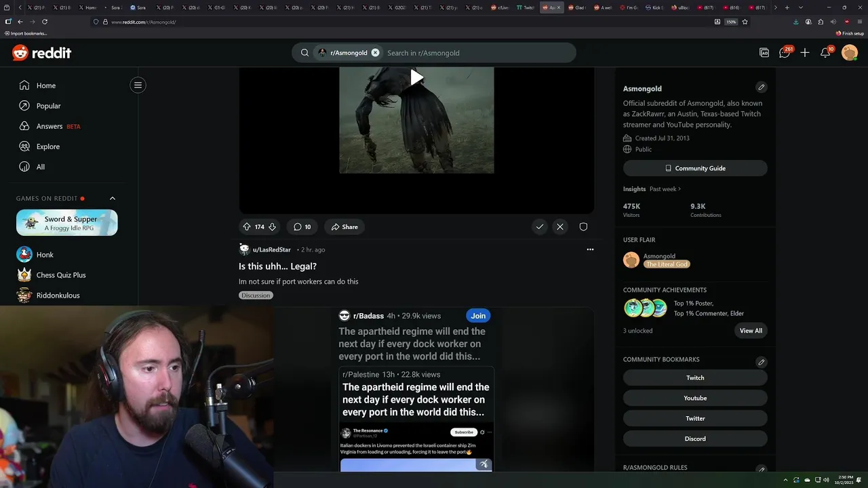The width and height of the screenshot is (868, 488).
Task: Join the r/Badass community
Action: pos(478,316)
